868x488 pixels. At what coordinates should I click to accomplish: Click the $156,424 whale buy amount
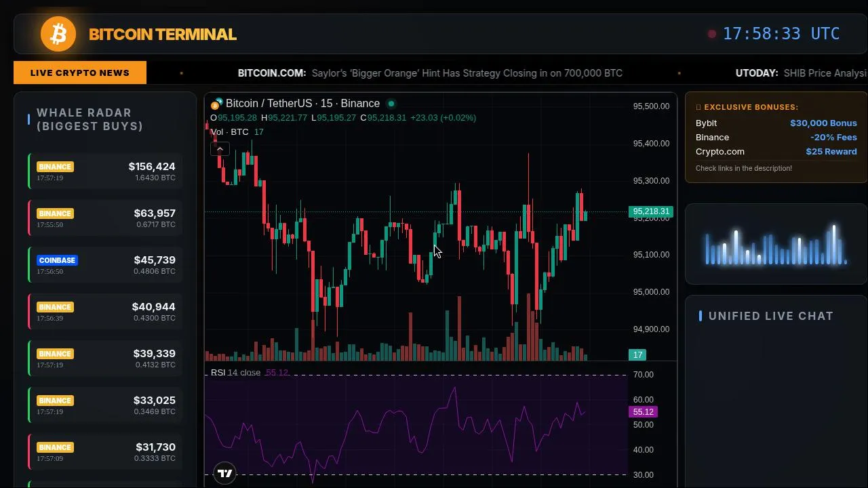click(152, 167)
